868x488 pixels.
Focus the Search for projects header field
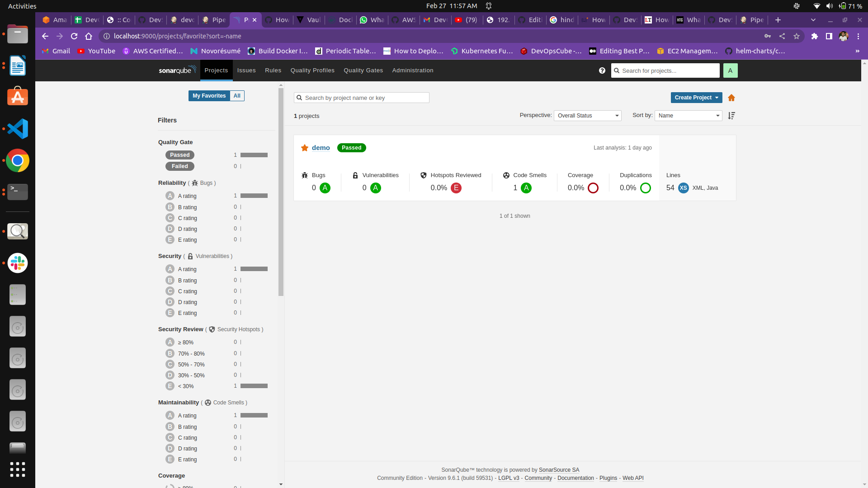665,70
